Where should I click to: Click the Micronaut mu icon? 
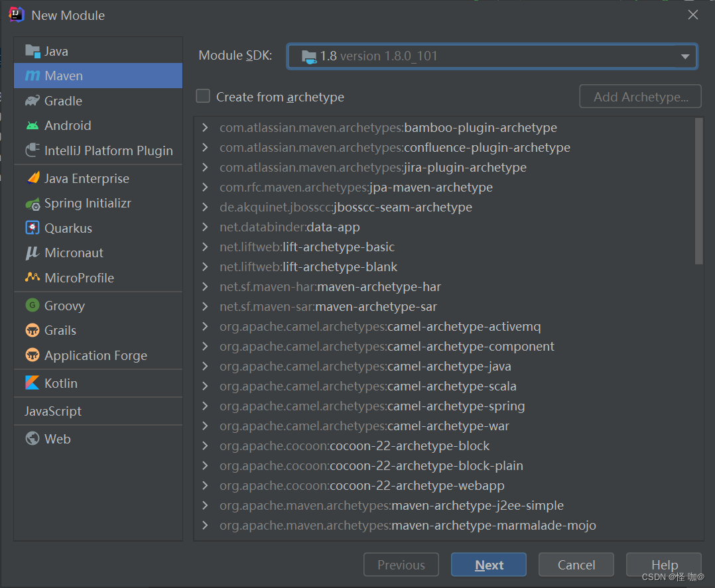[32, 253]
